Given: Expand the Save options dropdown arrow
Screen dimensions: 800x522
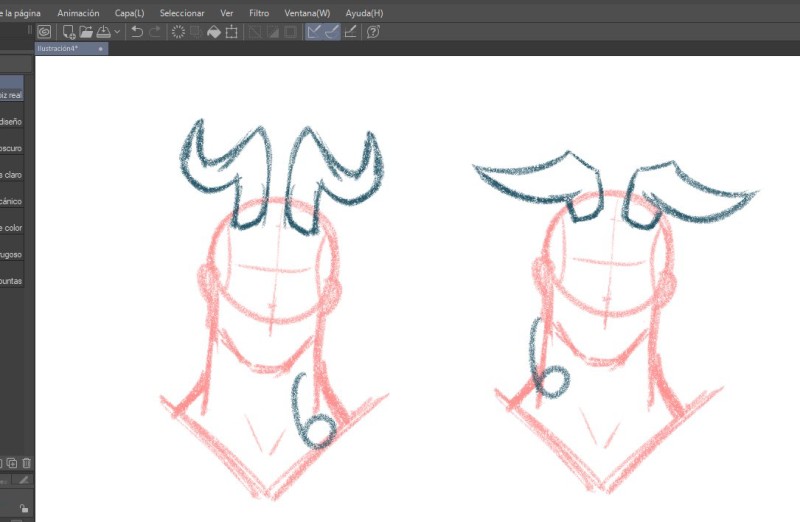Looking at the screenshot, I should point(117,32).
